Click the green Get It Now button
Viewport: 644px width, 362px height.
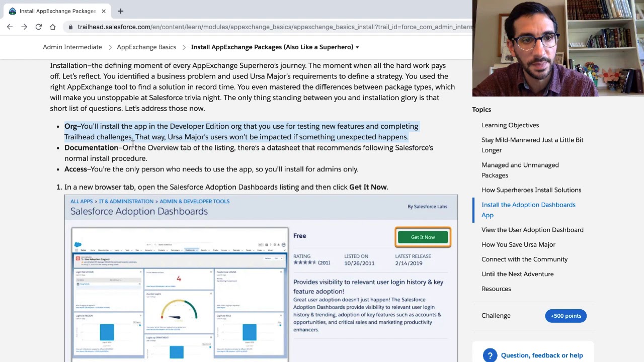click(x=423, y=237)
